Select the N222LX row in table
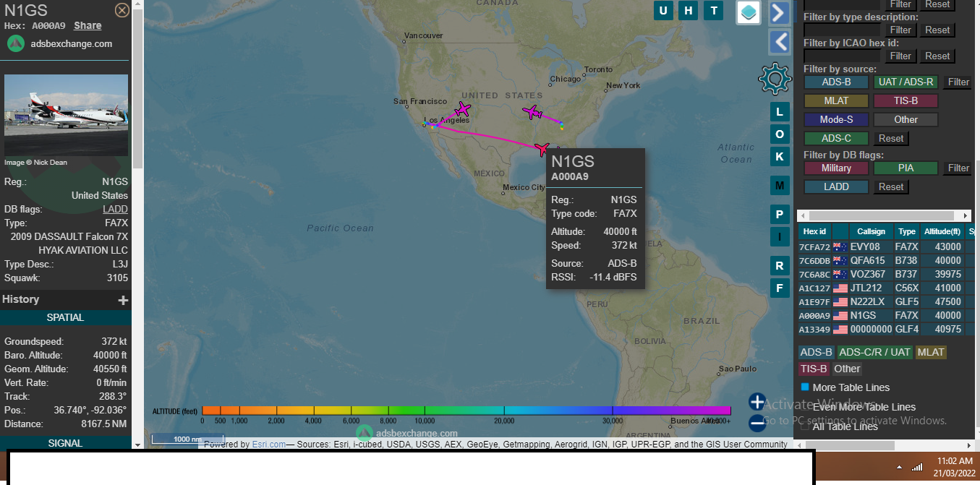The image size is (980, 485). [x=886, y=301]
